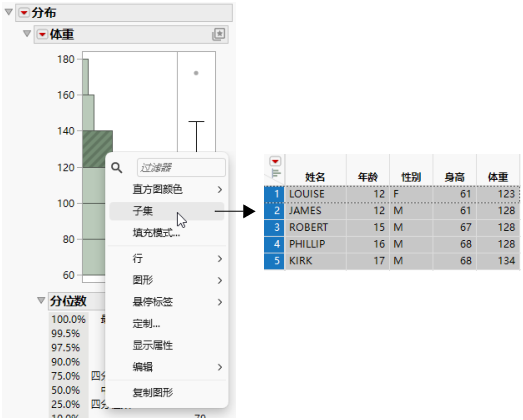The height and width of the screenshot is (420, 523).
Task: Expand the 图形 submenu arrow
Action: click(x=219, y=280)
